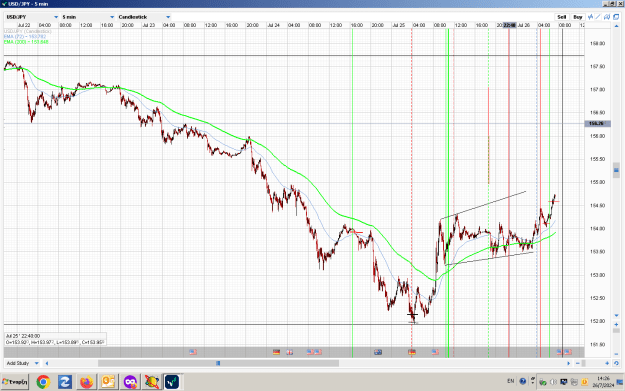
Task: Open Outlook from the taskbar
Action: click(x=108, y=382)
